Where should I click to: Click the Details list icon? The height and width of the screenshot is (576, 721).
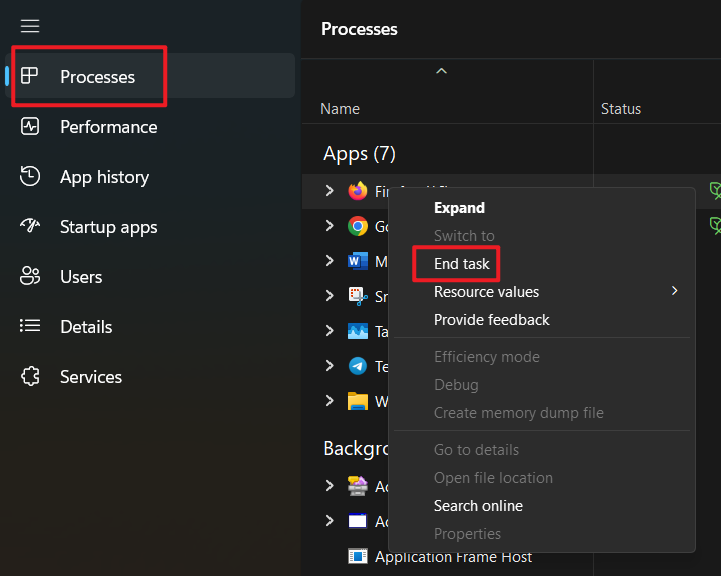30,326
